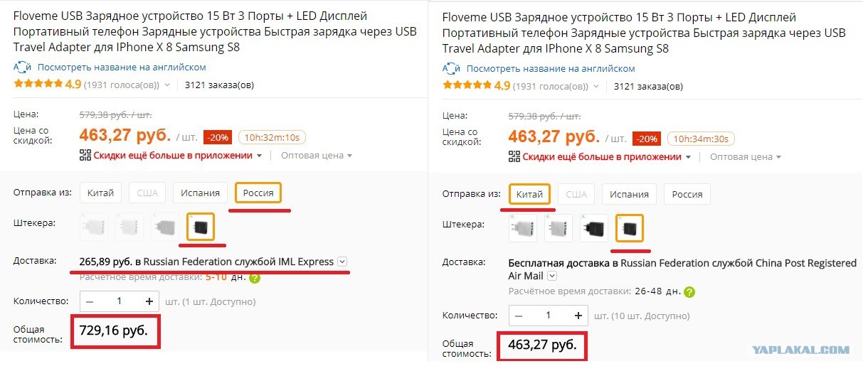Click the quantity input field in the left listing
The image size is (868, 371).
[x=119, y=301]
